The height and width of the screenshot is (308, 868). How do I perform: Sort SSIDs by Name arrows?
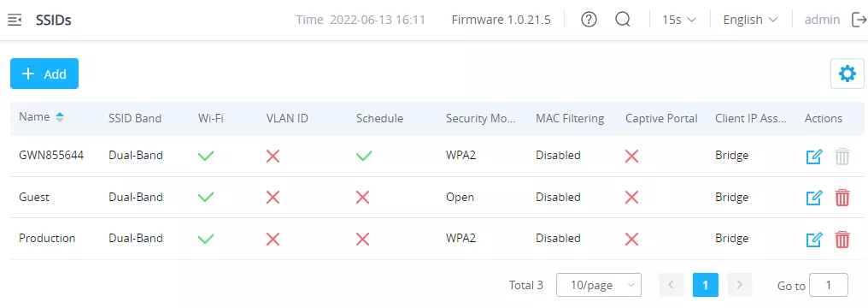point(60,117)
